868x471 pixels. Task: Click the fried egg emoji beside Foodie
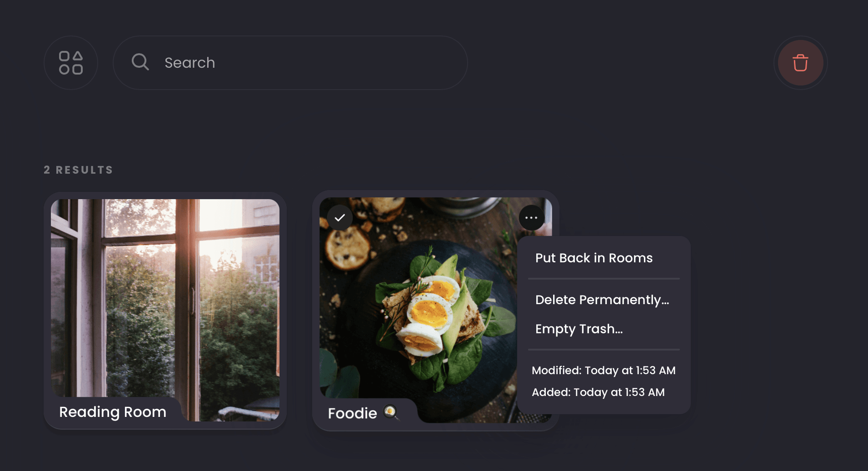[x=391, y=412]
